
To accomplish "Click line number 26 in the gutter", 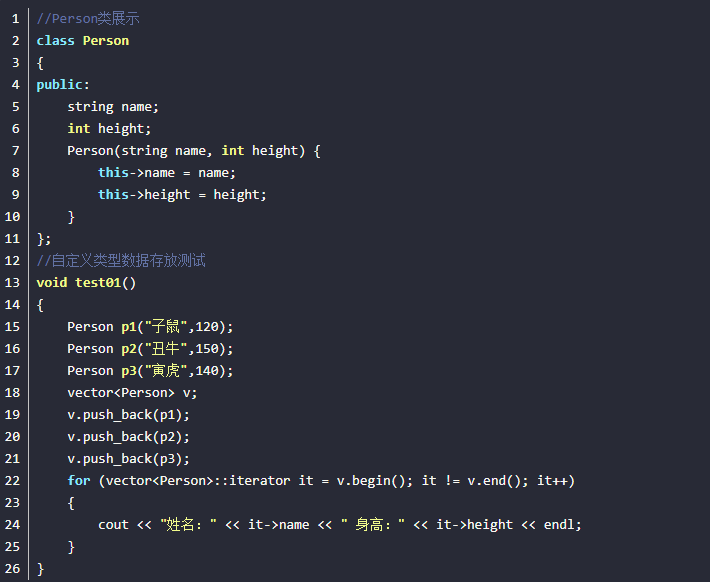I will 13,569.
